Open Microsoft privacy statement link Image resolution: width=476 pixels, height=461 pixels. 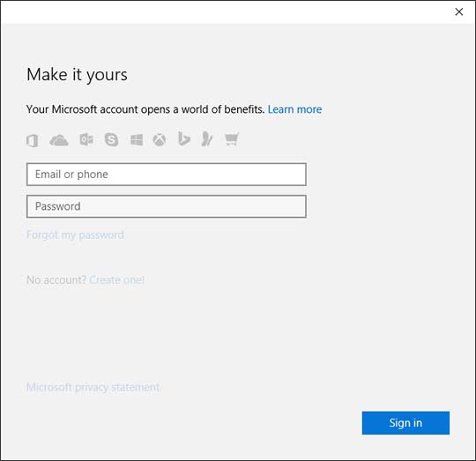pos(93,387)
